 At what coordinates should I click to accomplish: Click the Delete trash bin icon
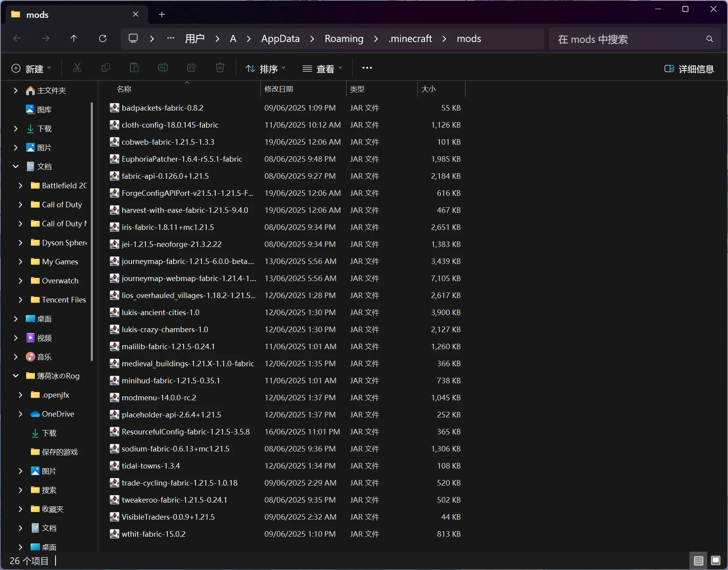pyautogui.click(x=220, y=68)
